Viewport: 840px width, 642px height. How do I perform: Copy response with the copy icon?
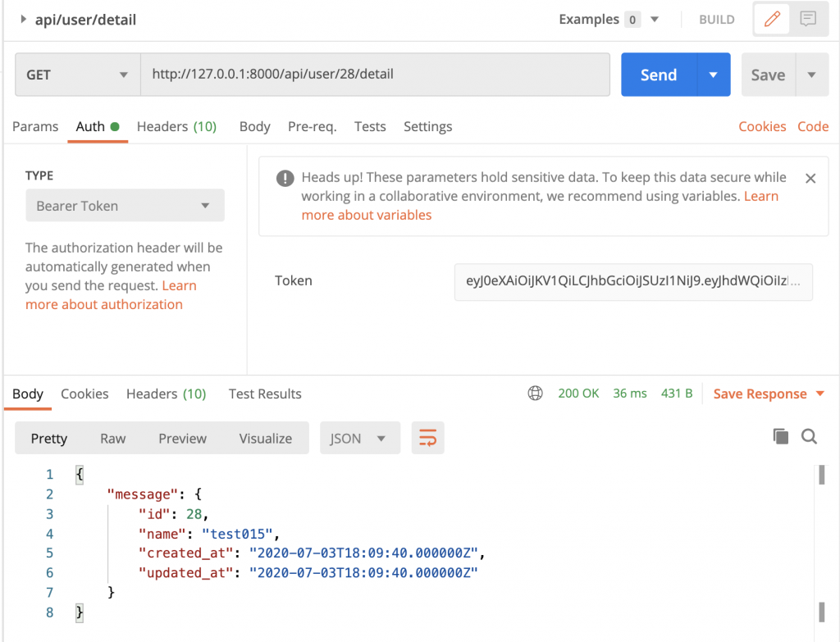pyautogui.click(x=780, y=437)
